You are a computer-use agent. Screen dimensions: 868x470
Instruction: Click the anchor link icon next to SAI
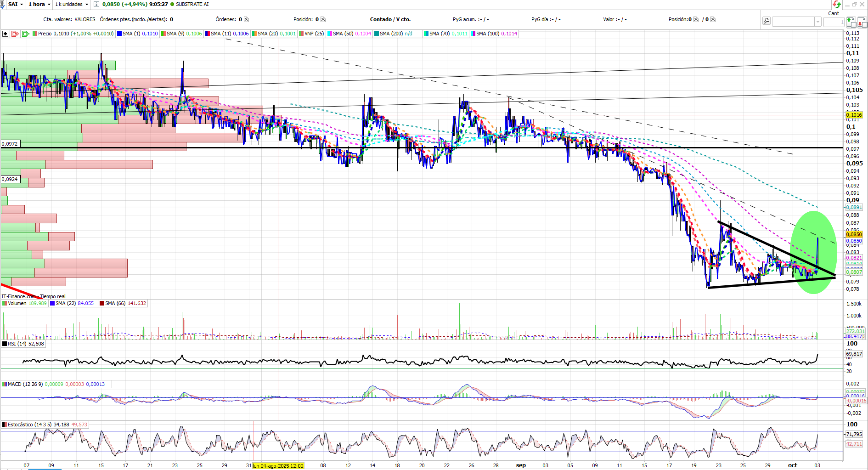[2, 4]
